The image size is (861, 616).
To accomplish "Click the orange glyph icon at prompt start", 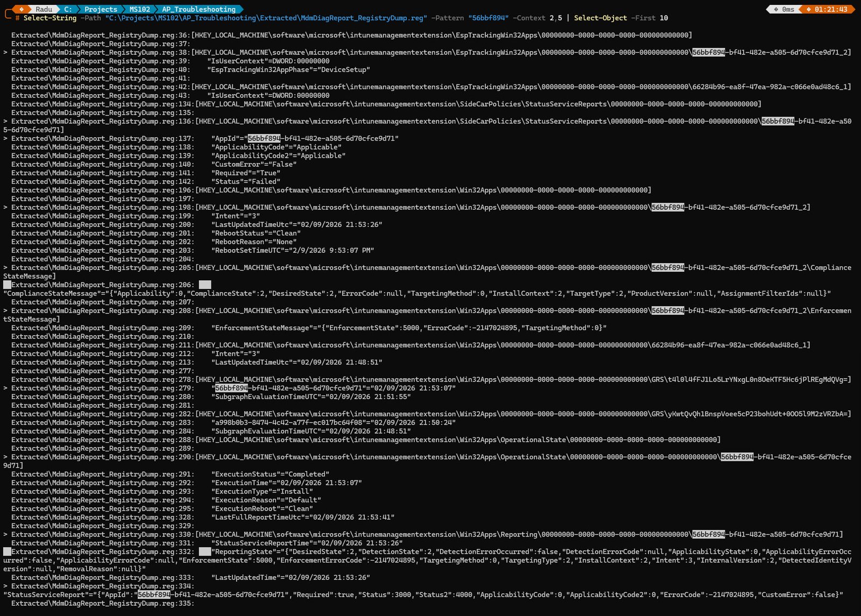I will click(22, 9).
